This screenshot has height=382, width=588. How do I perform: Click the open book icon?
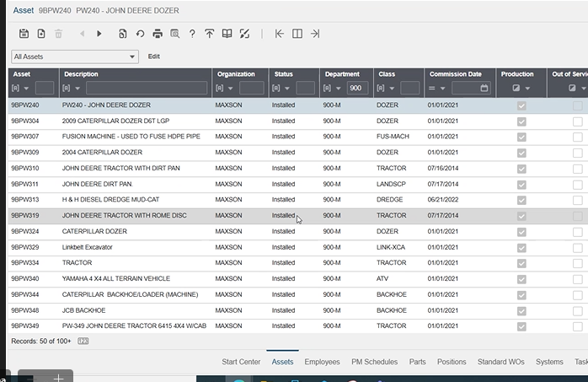227,34
